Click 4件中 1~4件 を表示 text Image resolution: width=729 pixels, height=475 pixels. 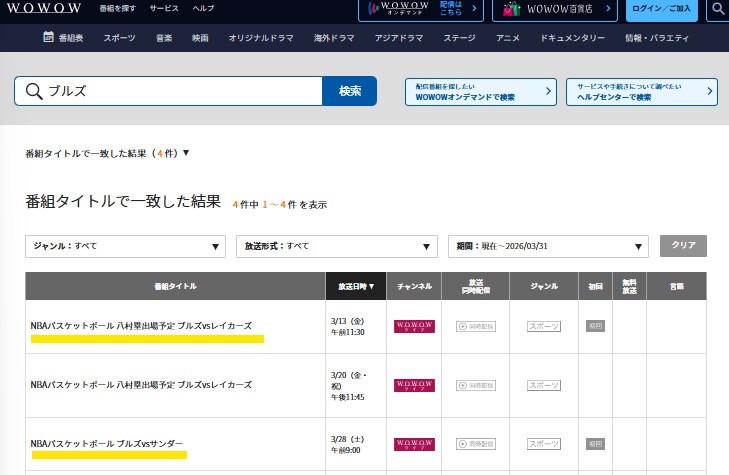point(279,205)
